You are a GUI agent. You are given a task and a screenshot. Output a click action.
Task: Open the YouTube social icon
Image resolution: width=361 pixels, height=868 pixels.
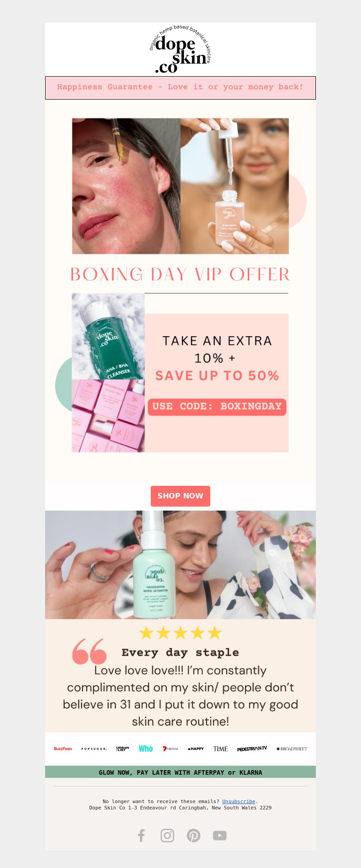click(x=220, y=836)
